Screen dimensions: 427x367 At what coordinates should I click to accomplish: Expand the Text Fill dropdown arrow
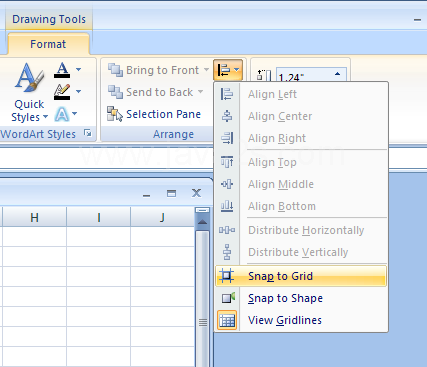click(78, 70)
